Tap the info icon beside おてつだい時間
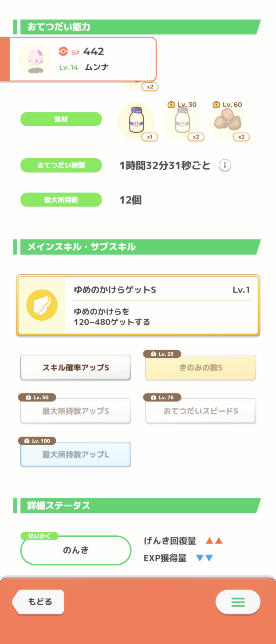276x644 pixels. coord(225,166)
